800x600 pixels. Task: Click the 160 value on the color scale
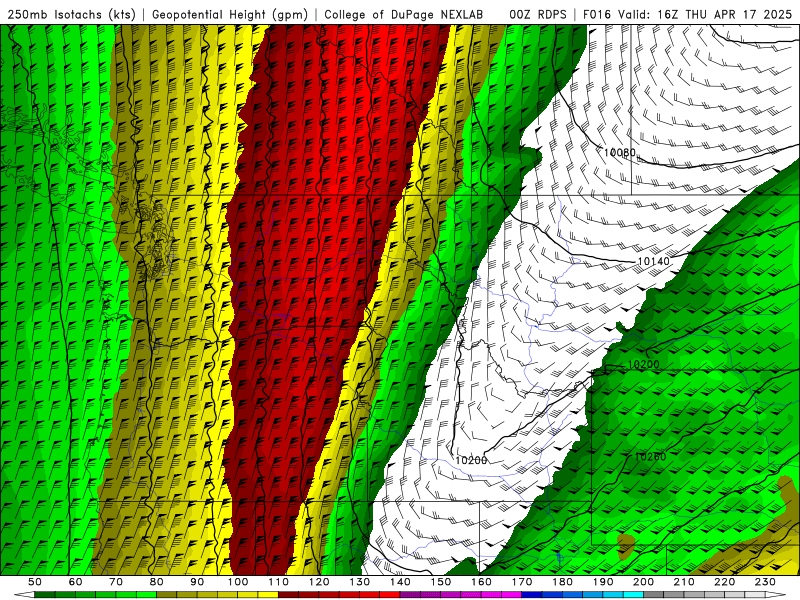pos(482,582)
